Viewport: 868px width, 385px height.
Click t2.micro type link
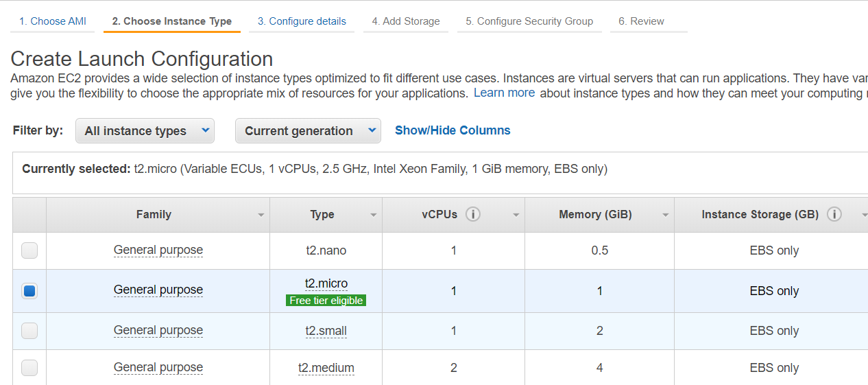326,283
